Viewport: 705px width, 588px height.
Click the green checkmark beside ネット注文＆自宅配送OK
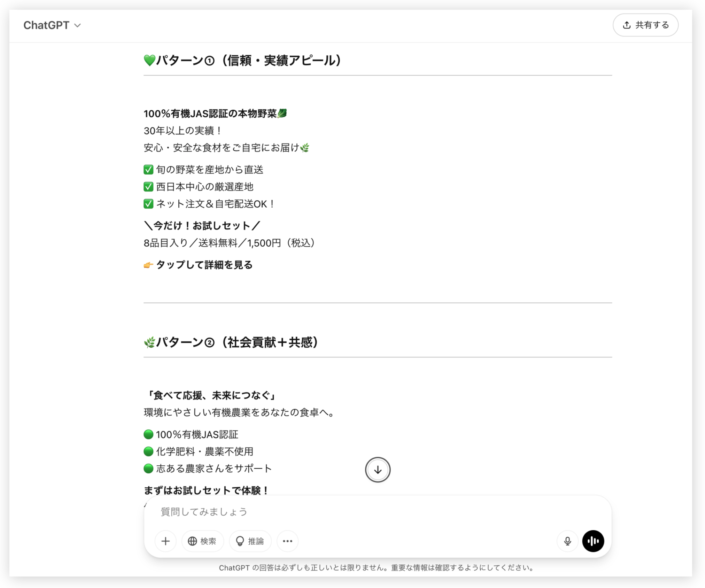148,204
